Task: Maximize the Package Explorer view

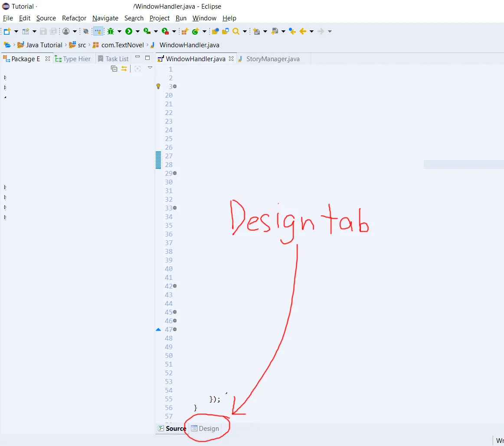Action: (x=147, y=58)
